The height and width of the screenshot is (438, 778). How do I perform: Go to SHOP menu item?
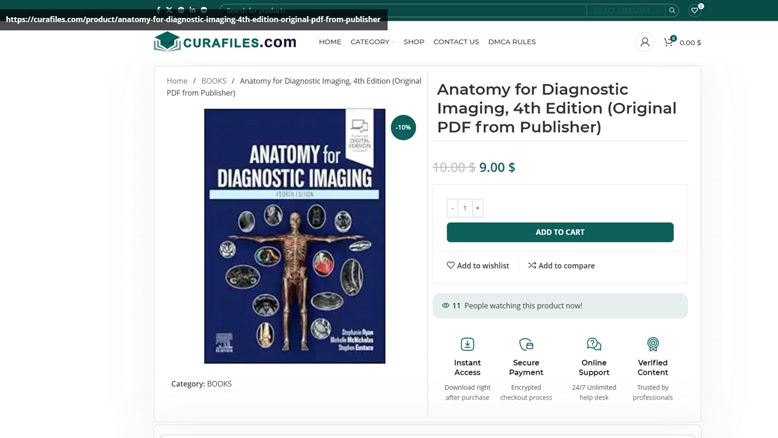coord(414,42)
